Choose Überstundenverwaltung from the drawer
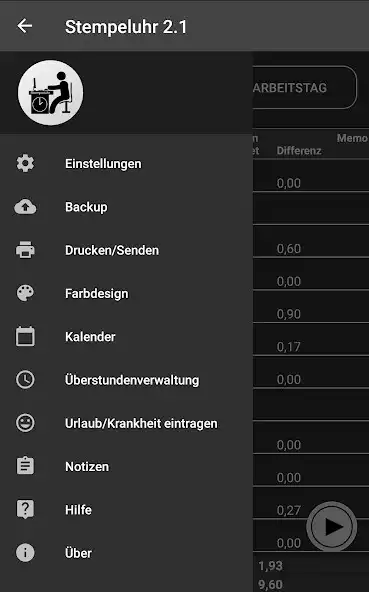Screen dimensions: 369x592 126,380
